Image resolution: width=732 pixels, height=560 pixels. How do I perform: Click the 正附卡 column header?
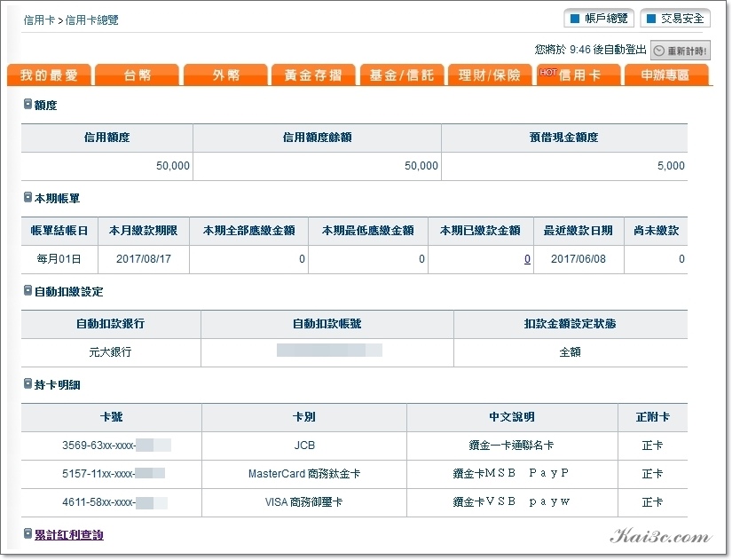[x=653, y=417]
